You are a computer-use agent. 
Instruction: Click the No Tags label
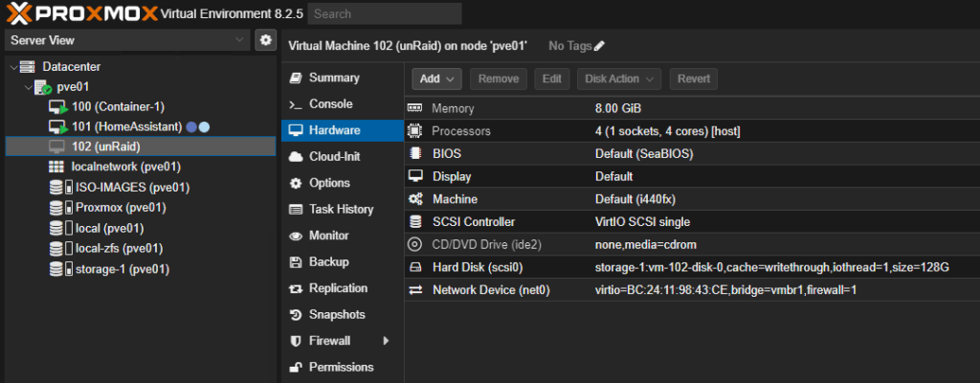[569, 46]
